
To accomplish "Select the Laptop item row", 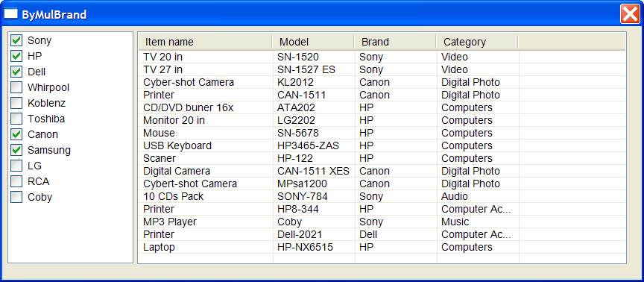I will click(382, 248).
